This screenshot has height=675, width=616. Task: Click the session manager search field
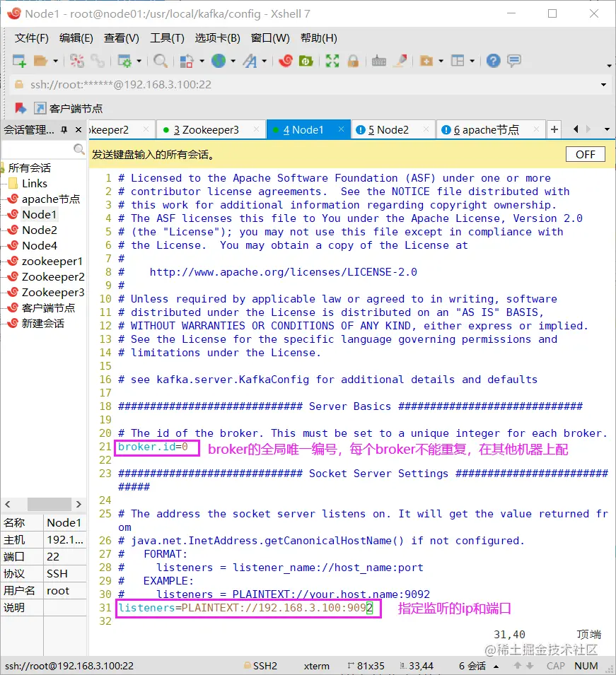tap(38, 149)
